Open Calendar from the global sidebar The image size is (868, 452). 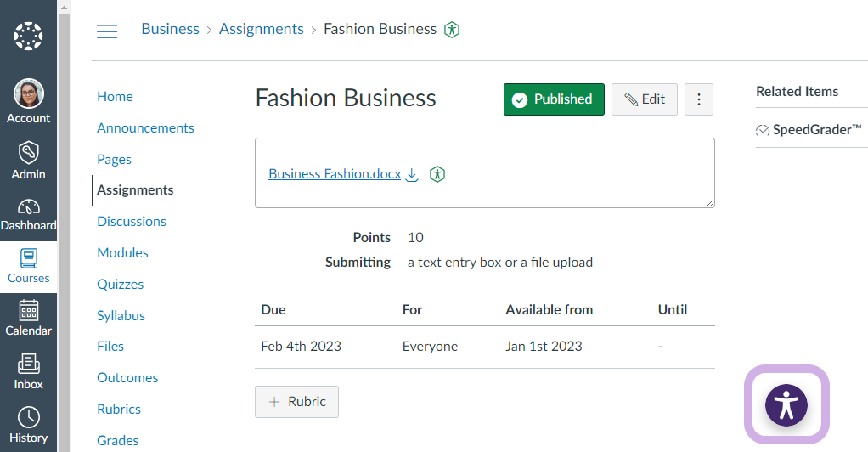point(28,311)
